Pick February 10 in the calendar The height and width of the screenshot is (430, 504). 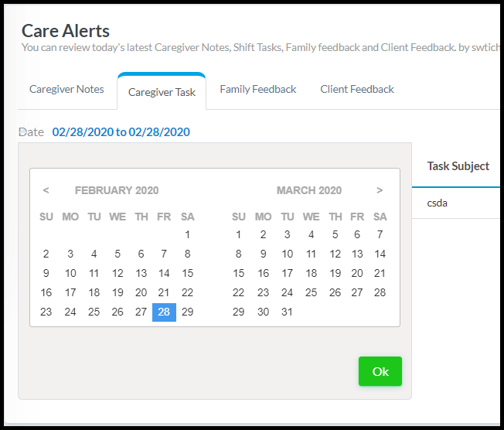tap(70, 274)
